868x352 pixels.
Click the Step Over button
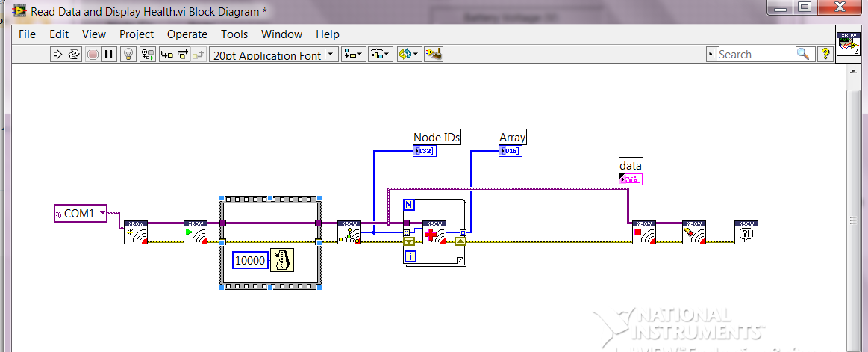point(183,55)
